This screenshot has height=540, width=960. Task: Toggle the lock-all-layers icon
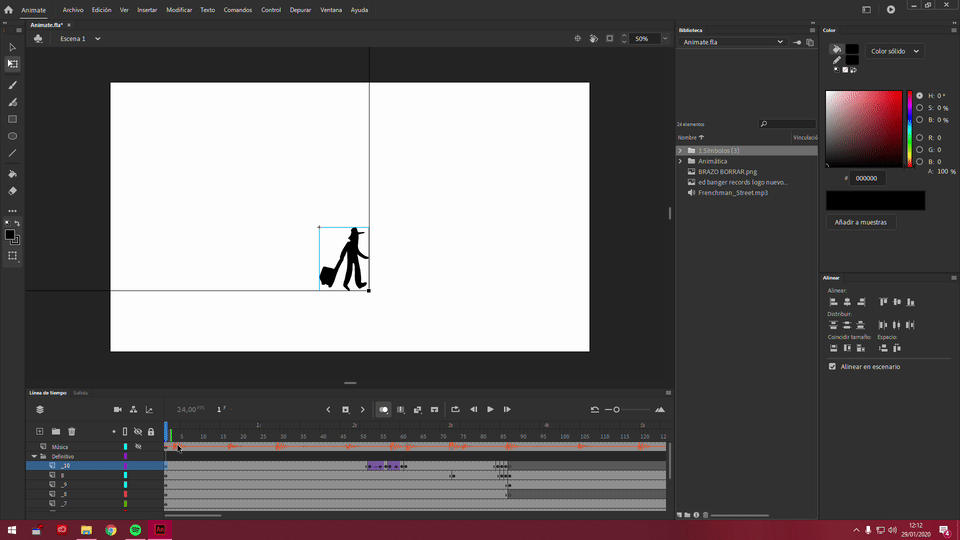coord(151,432)
